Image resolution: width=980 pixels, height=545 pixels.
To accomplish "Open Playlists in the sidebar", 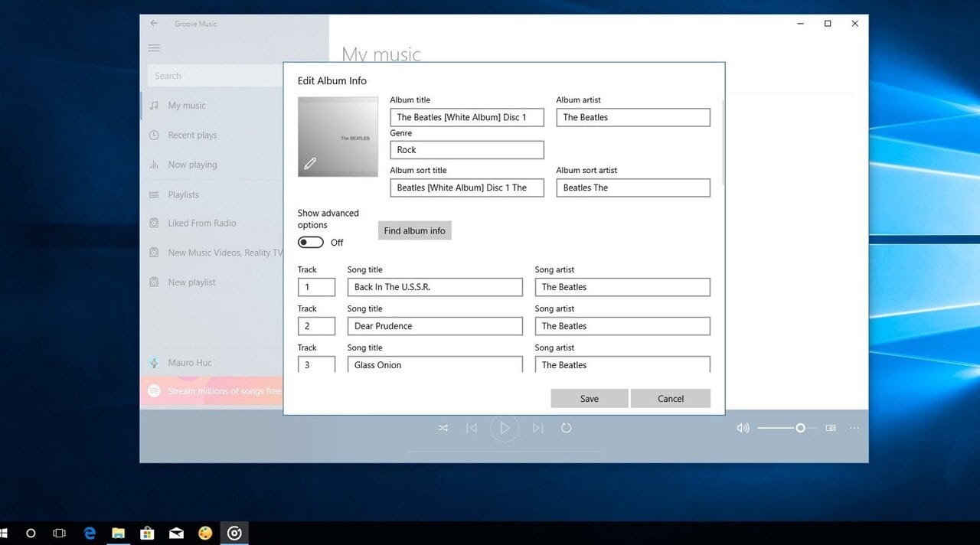I will 183,195.
